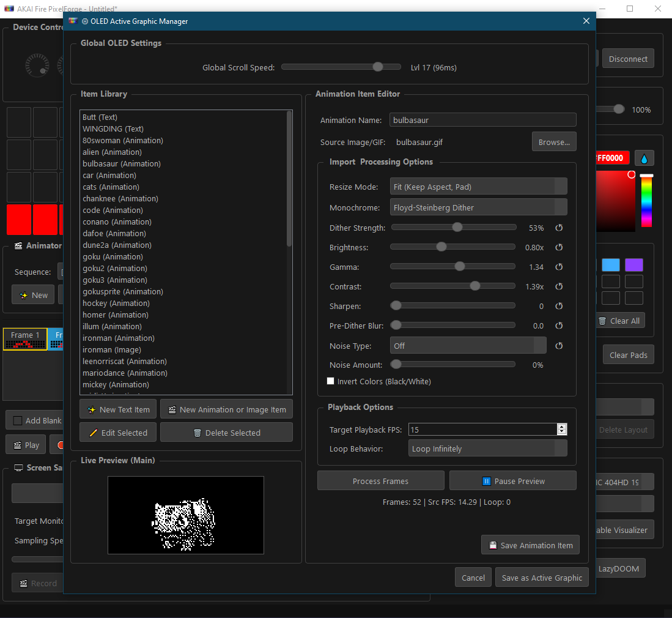Reset Contrast value icon

(559, 286)
